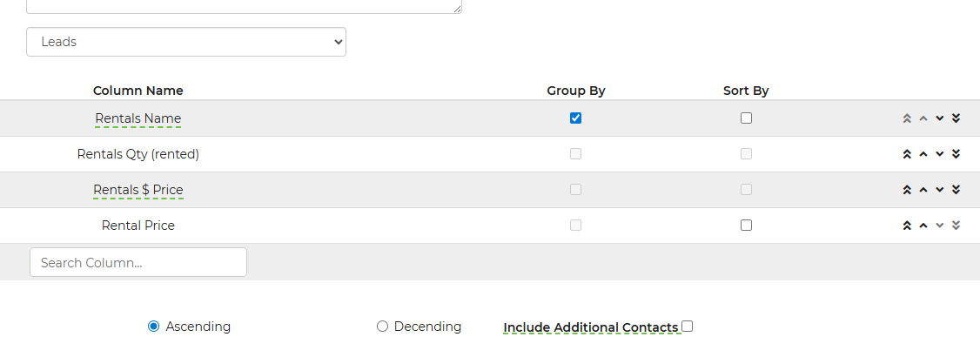Move Rental Price row to top

pyautogui.click(x=907, y=225)
